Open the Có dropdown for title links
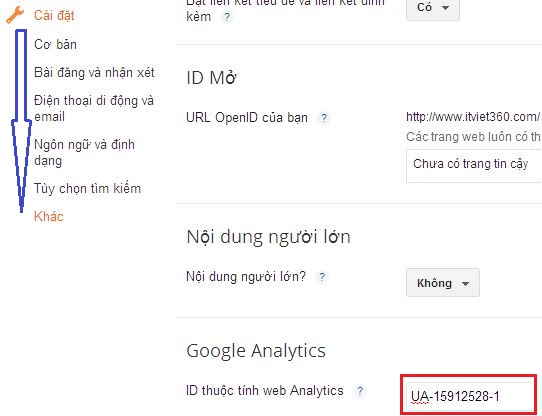 pyautogui.click(x=433, y=9)
